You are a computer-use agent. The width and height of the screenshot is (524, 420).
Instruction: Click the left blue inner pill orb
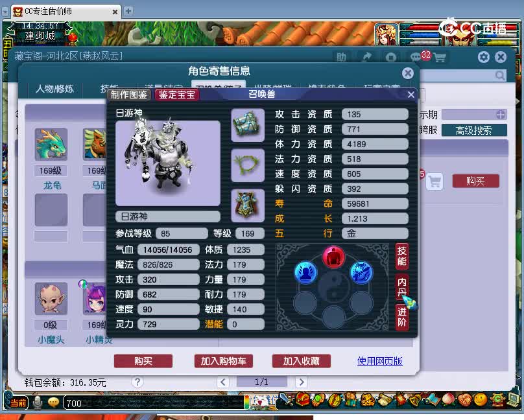click(x=305, y=272)
